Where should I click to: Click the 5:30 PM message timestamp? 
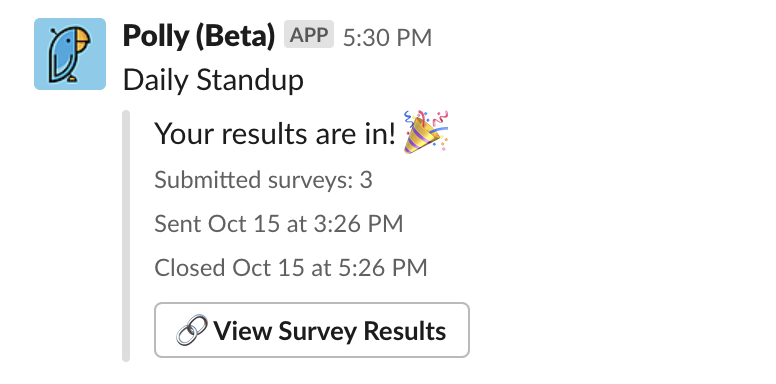pyautogui.click(x=388, y=38)
